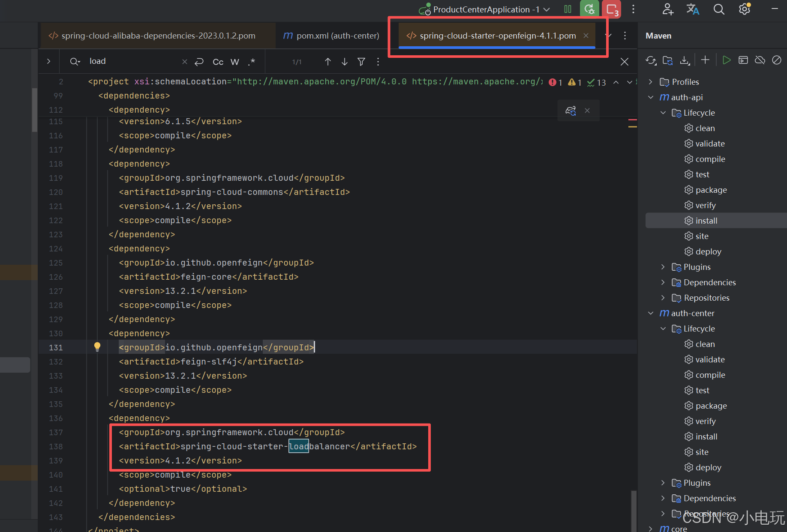Click the editor vertical scrollbar thumb

[634, 511]
